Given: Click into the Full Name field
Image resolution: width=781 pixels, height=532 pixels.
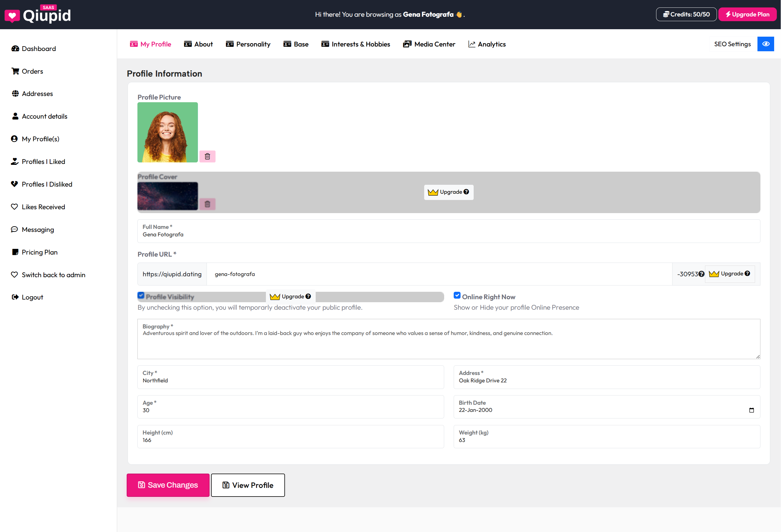Looking at the screenshot, I should click(x=448, y=235).
